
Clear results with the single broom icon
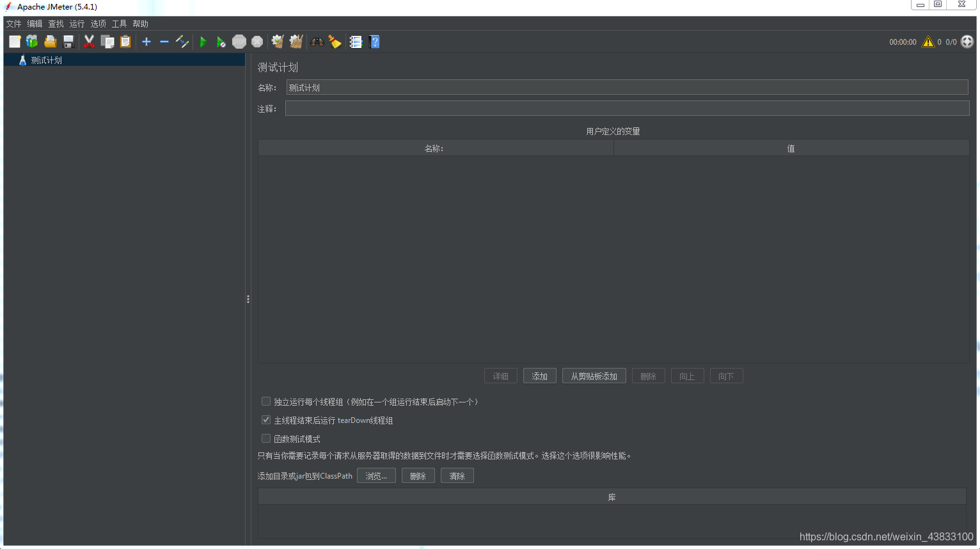tap(278, 42)
